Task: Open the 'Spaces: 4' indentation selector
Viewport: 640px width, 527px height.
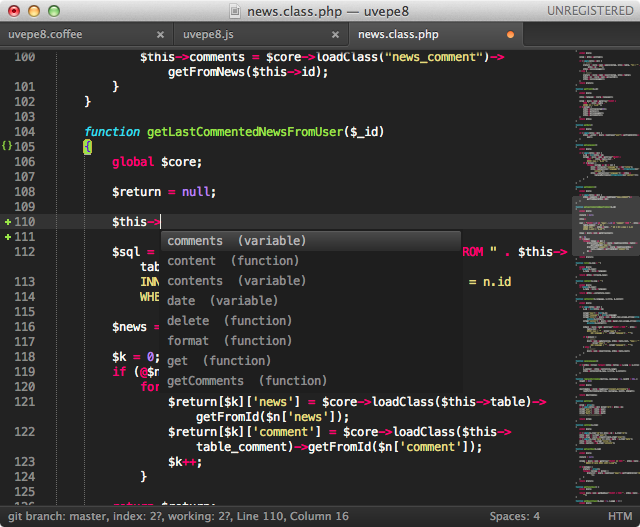Action: click(514, 516)
